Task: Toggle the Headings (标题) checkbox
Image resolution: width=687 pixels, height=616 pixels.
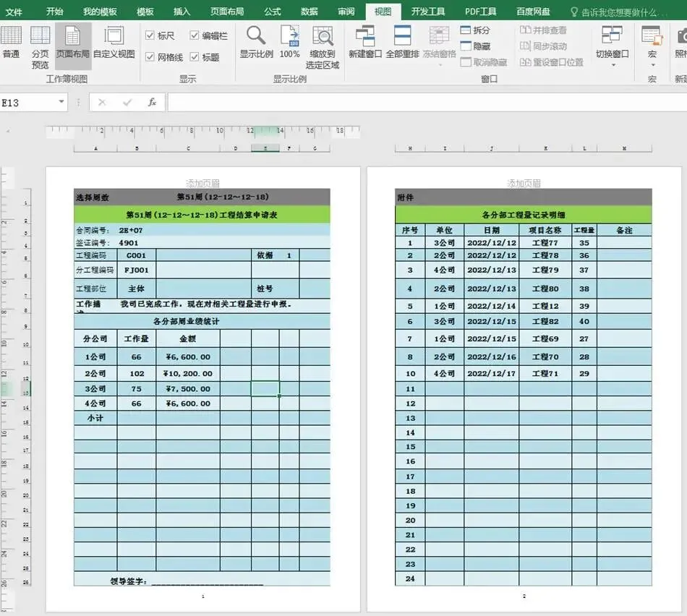Action: coord(195,56)
